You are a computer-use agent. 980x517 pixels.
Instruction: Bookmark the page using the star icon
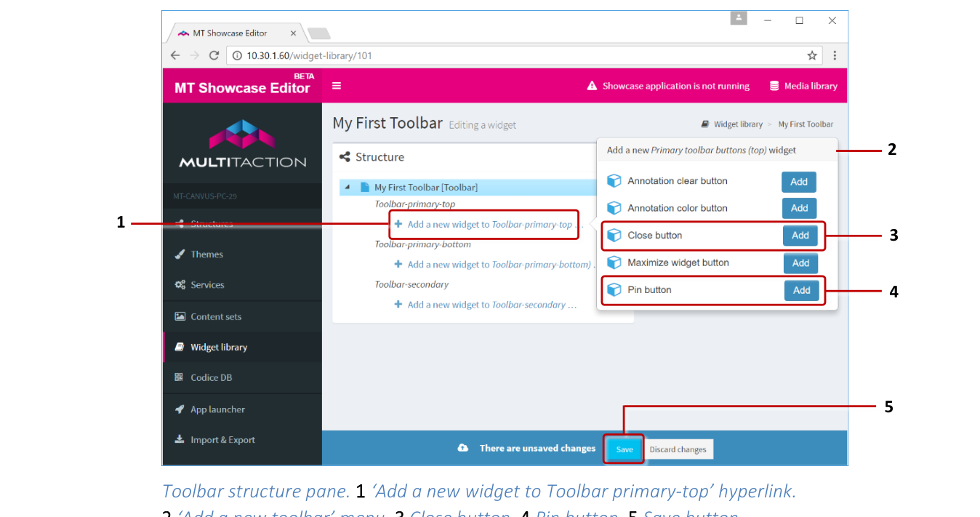[x=811, y=55]
